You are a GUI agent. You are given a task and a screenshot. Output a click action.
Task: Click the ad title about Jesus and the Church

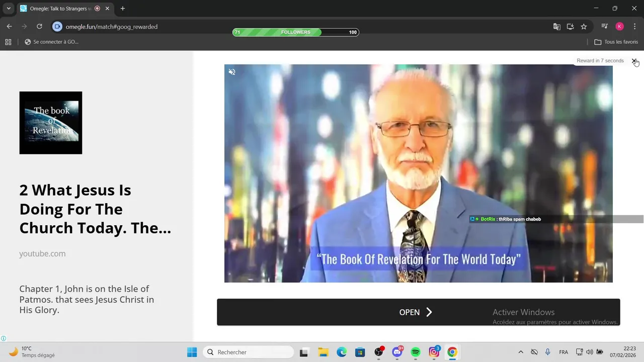95,209
